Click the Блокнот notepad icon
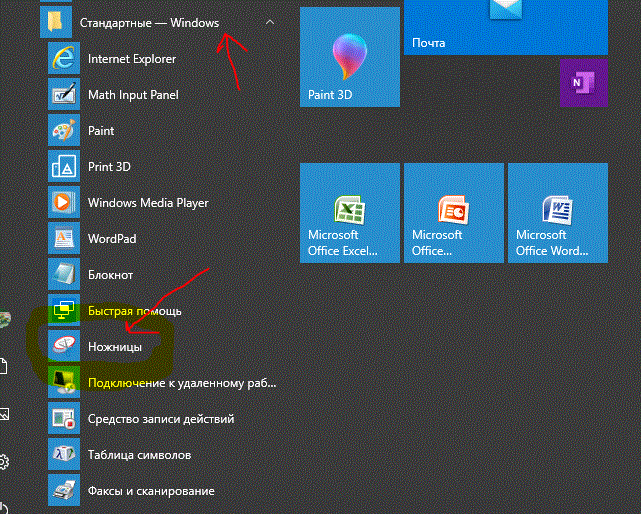The height and width of the screenshot is (514, 641). click(x=64, y=274)
